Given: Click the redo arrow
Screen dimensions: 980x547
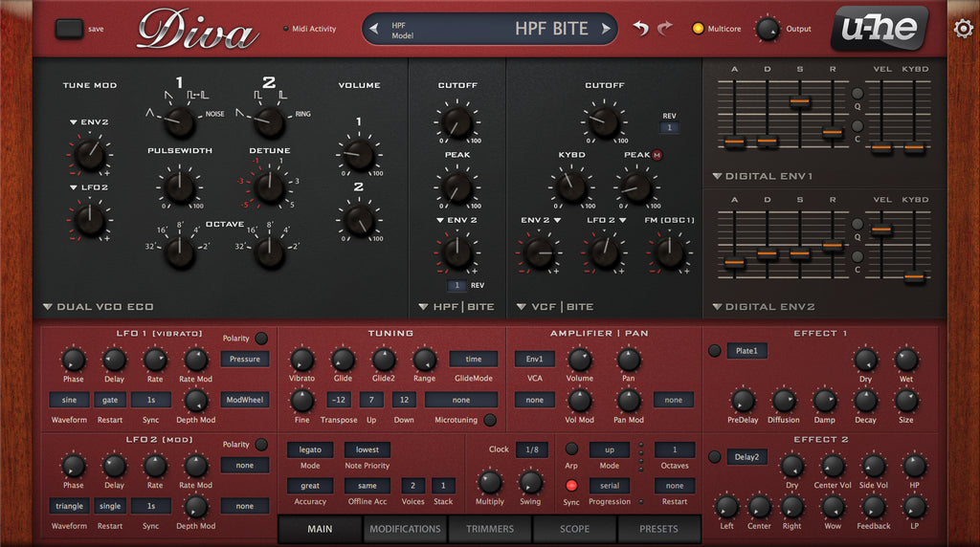Looking at the screenshot, I should point(664,28).
